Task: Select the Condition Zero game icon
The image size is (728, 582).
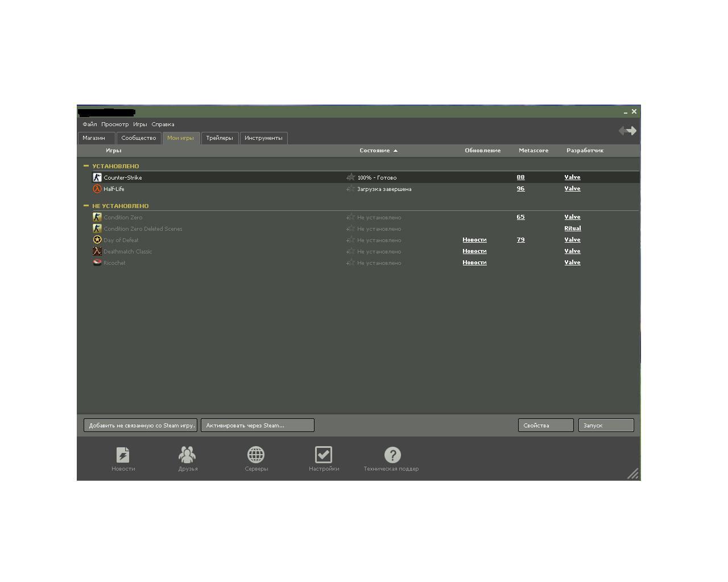Action: pos(97,217)
